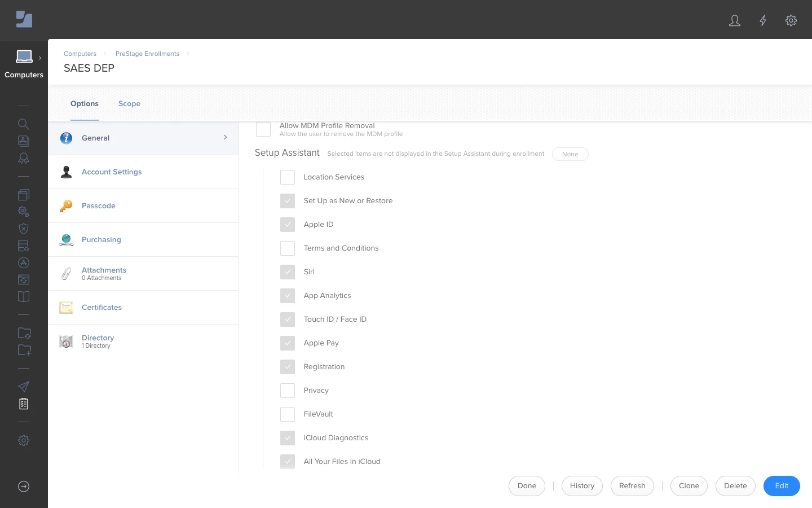This screenshot has width=812, height=508.
Task: Click the PreStage Enrollments breadcrumb link
Action: (147, 54)
